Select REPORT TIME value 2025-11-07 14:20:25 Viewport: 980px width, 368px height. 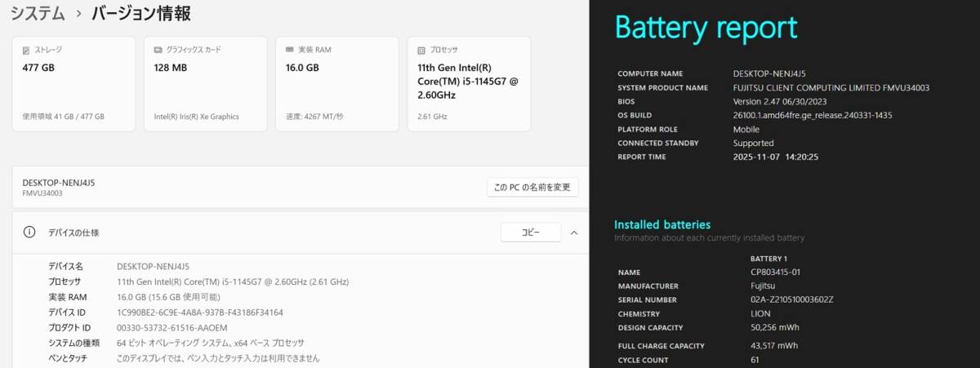(776, 157)
